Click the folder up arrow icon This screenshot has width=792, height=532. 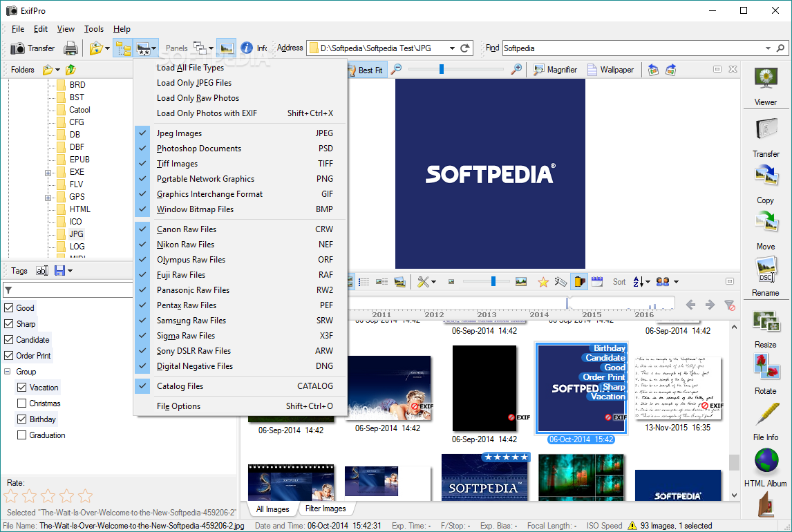[70, 70]
